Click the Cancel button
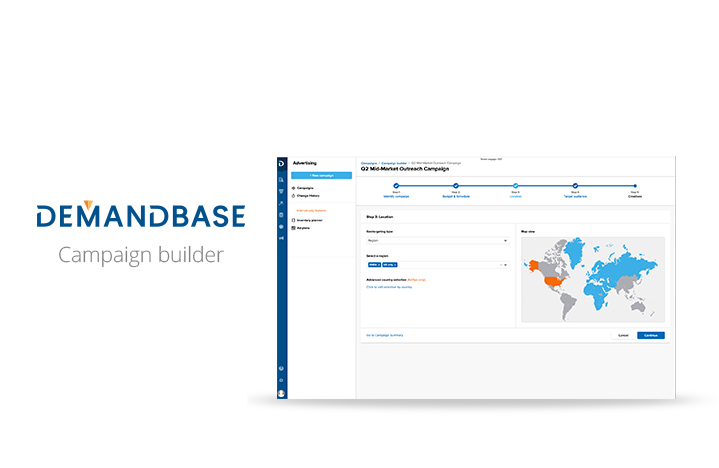Screen dimensions: 719x468 (x=623, y=336)
